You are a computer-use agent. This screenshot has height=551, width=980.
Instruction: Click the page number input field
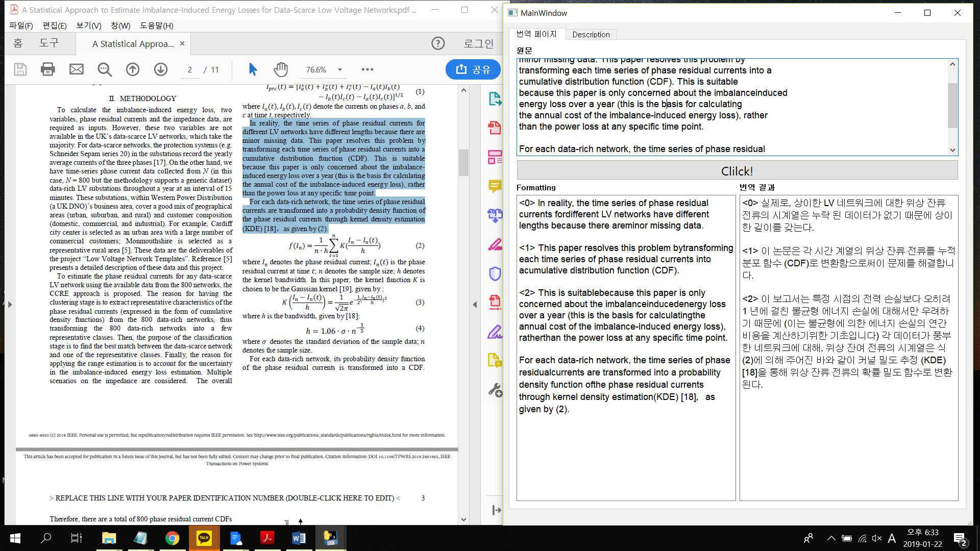click(190, 70)
